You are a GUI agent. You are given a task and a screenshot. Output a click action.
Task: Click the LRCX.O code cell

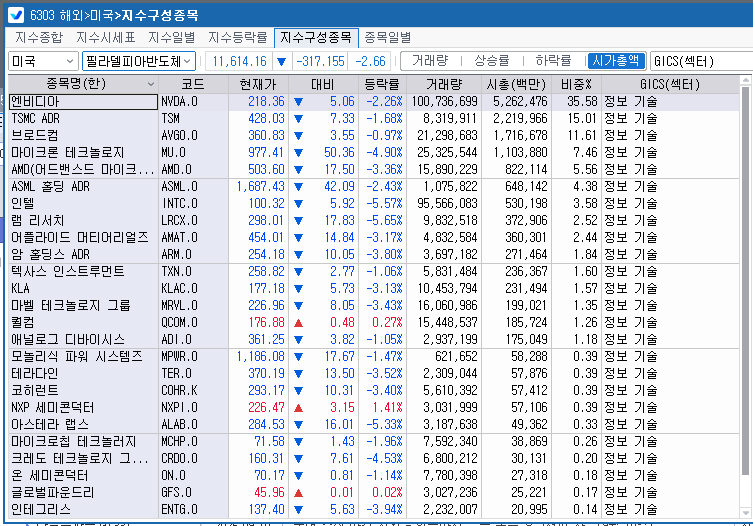click(x=193, y=220)
